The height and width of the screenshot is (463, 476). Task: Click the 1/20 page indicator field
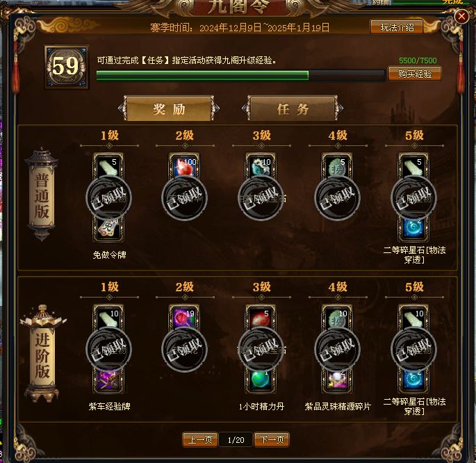pos(236,439)
